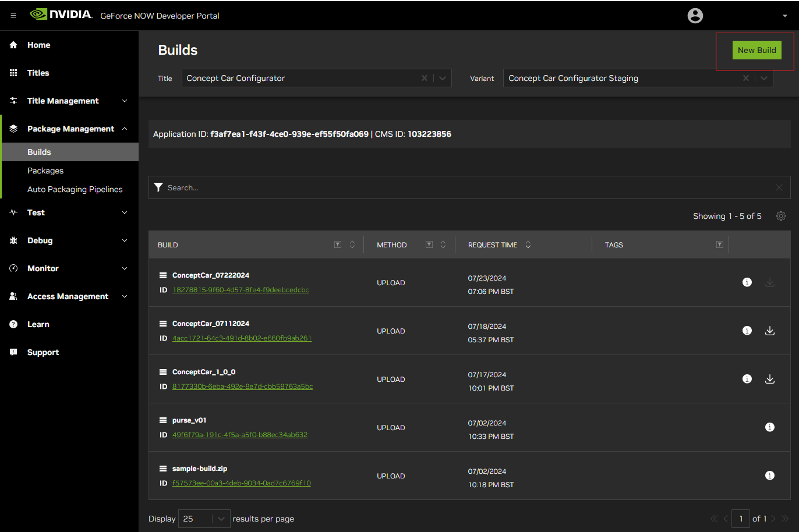
Task: Open Auto Packaging Pipelines
Action: [x=75, y=189]
